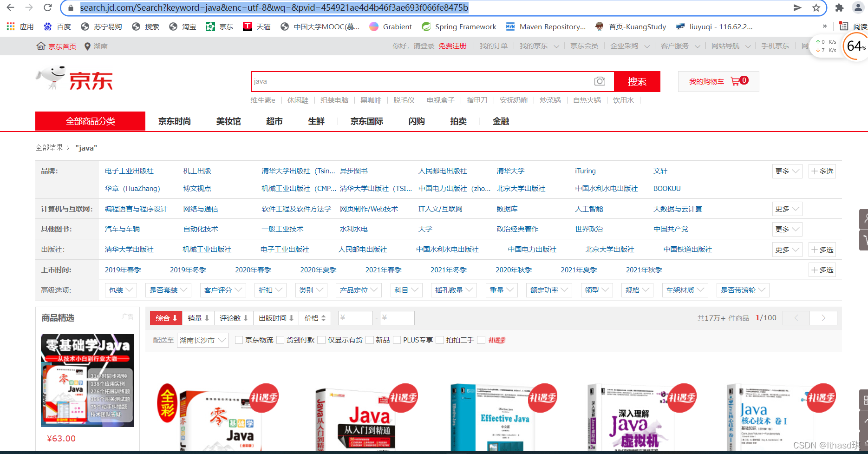Screen dimensions: 868x454
Task: Check the 京东物流 checkbox
Action: point(239,340)
